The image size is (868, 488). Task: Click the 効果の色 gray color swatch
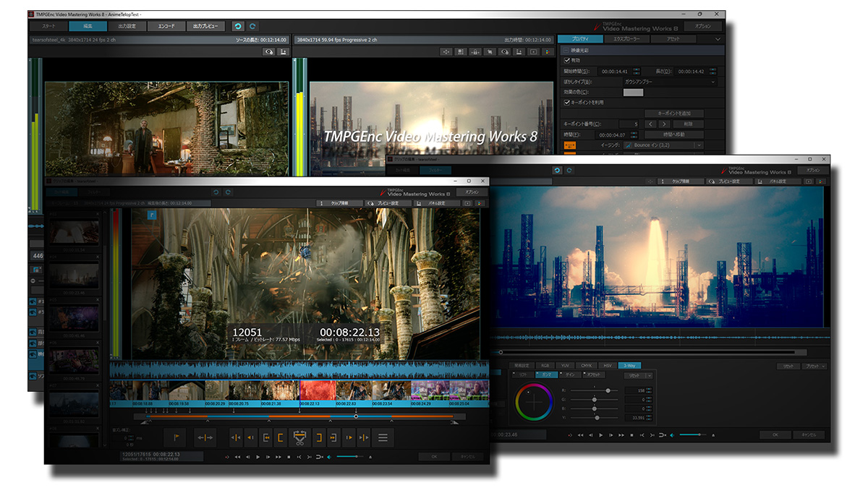tap(633, 92)
